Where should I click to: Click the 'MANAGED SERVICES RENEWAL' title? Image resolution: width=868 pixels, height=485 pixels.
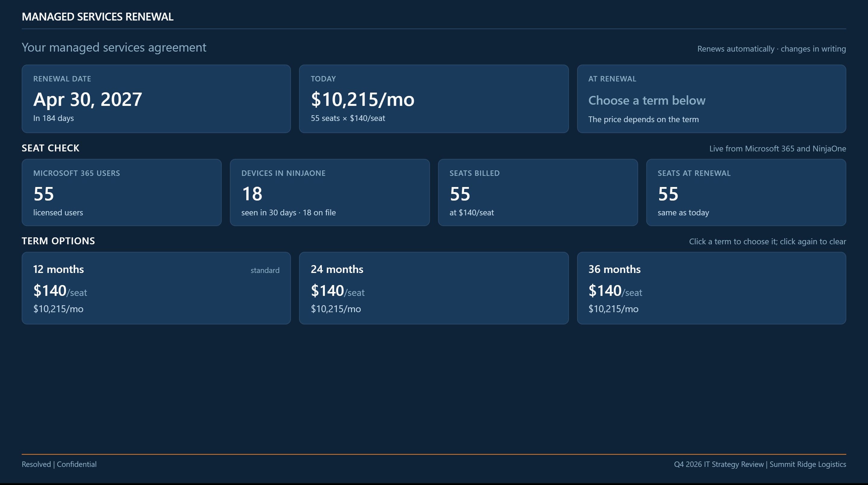click(97, 17)
